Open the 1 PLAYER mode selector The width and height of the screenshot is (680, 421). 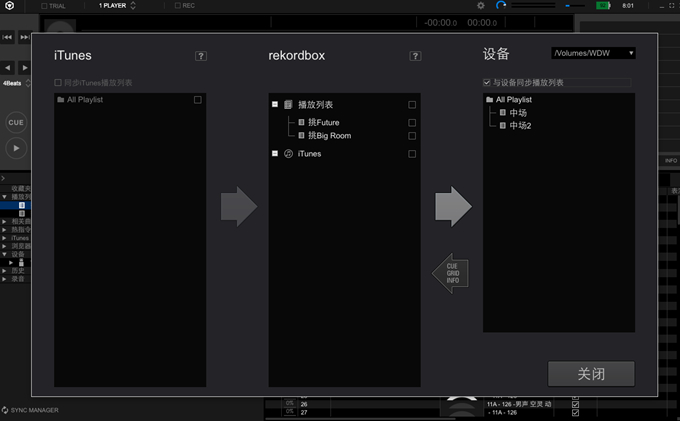pyautogui.click(x=118, y=6)
